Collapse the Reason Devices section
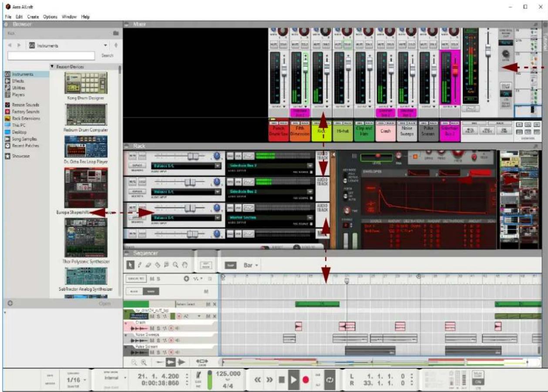548x392 pixels. tap(52, 67)
